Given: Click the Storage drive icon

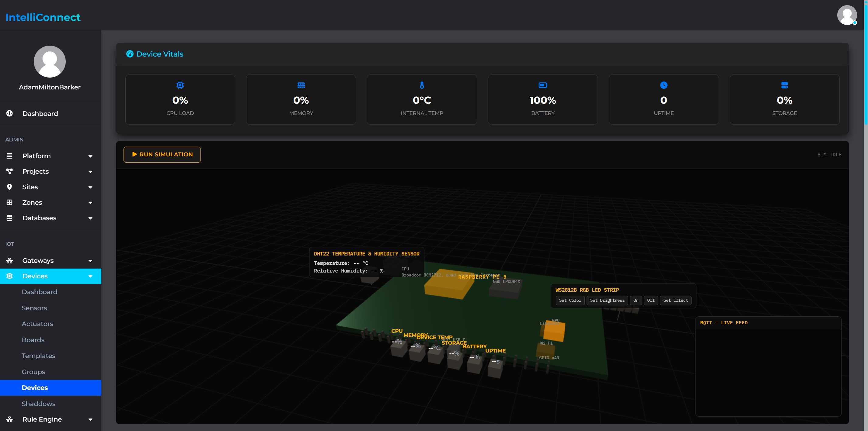Looking at the screenshot, I should pyautogui.click(x=784, y=85).
